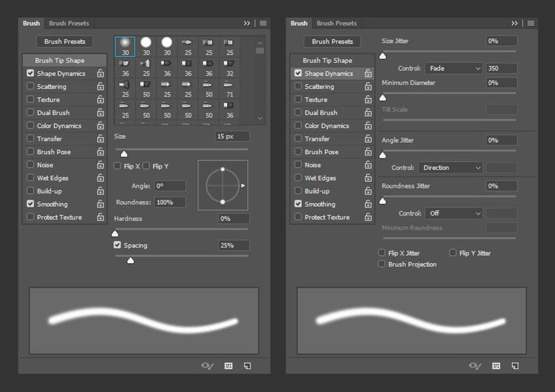The image size is (555, 392).
Task: Select the soft round 30 brush thumbnail
Action: [x=125, y=46]
